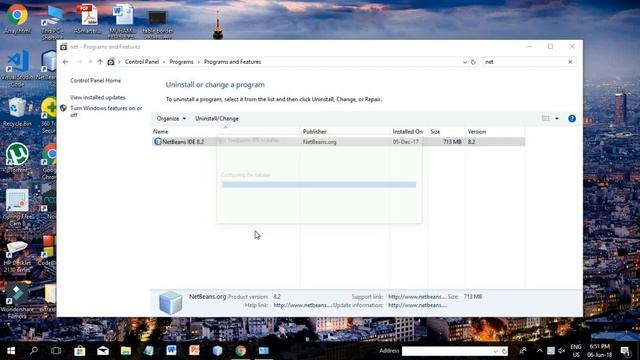Click the volume icon in system tray
640x360 pixels.
click(562, 351)
